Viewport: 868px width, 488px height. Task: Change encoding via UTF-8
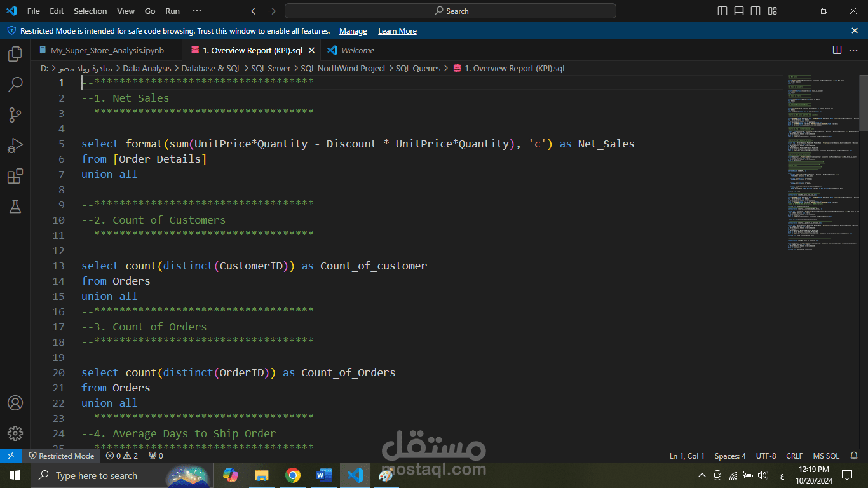point(766,456)
